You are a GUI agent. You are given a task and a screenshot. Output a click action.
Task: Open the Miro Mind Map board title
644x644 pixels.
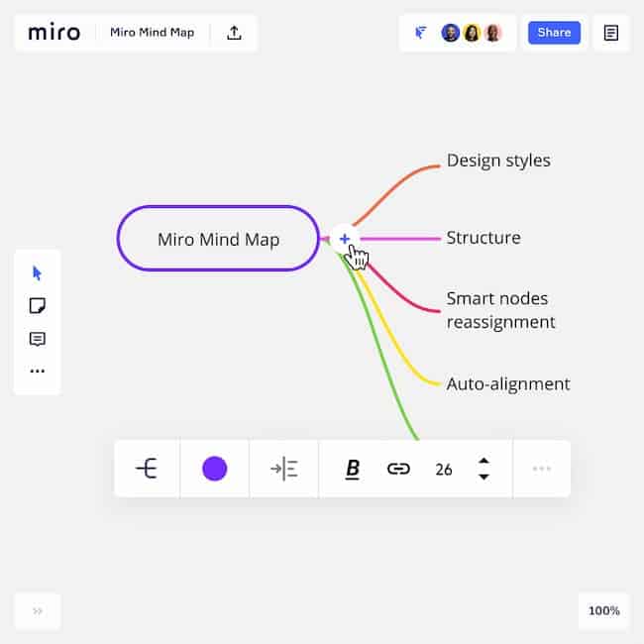point(152,33)
